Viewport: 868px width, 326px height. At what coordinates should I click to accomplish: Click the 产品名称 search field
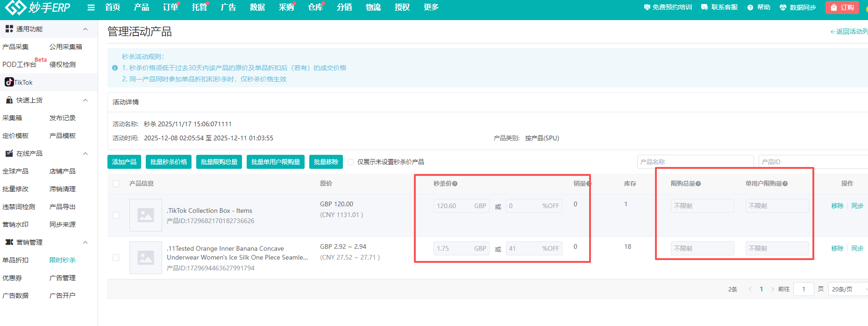click(x=695, y=162)
